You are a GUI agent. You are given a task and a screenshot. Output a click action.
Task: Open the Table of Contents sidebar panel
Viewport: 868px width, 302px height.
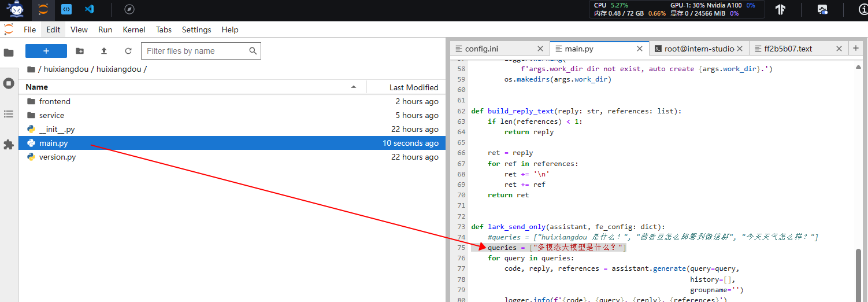tap(9, 114)
